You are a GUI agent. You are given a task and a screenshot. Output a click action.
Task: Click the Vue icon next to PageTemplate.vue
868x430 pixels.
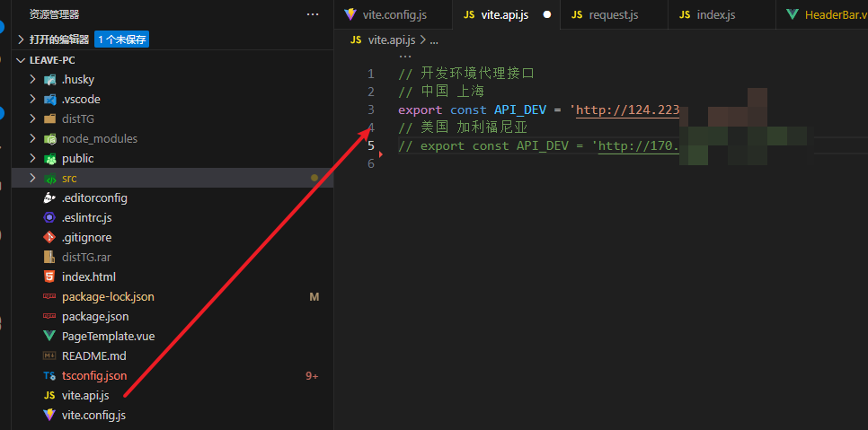pos(49,336)
